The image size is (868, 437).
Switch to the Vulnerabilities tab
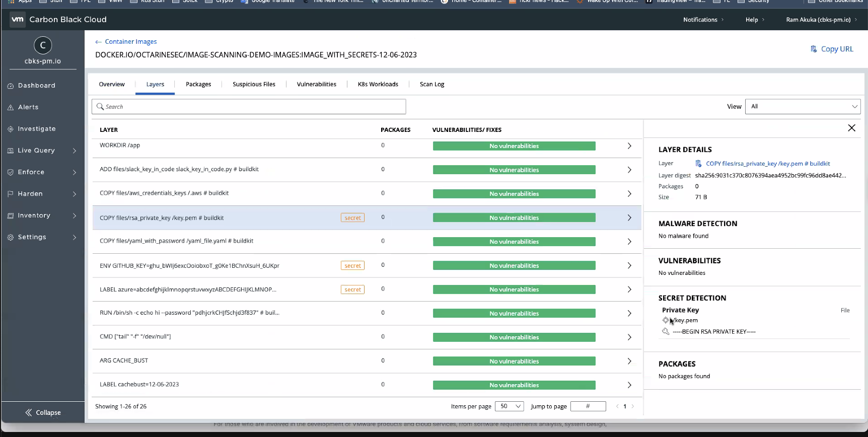316,84
